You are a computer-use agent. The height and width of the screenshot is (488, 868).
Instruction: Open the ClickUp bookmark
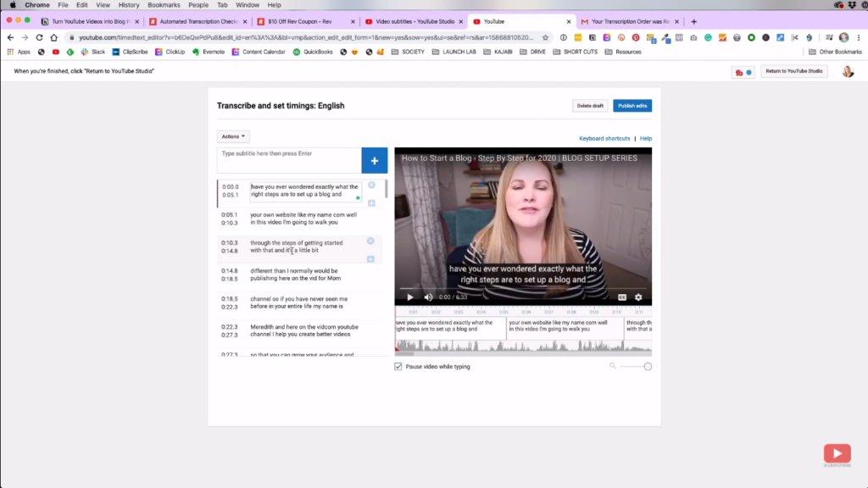point(170,52)
